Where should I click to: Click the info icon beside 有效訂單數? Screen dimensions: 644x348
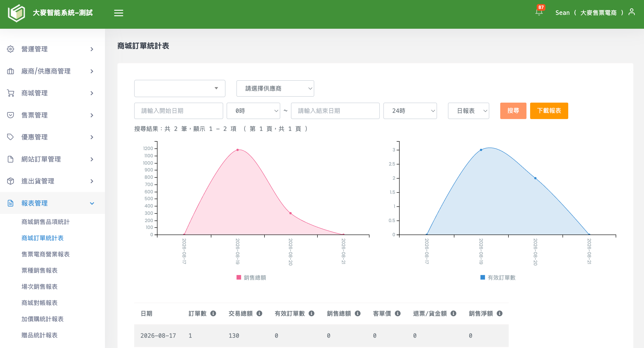pyautogui.click(x=311, y=313)
